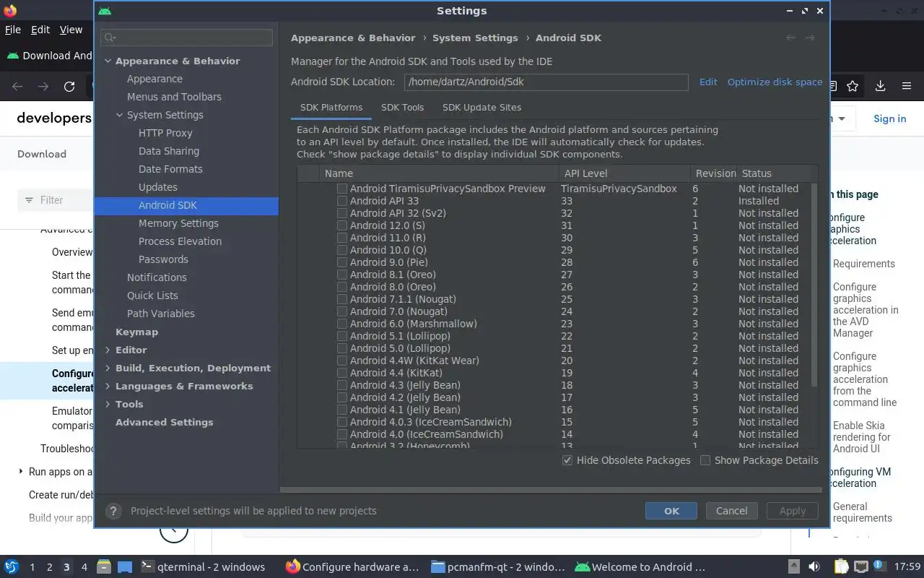Switch to virtual desktop 1
The width and height of the screenshot is (924, 578).
point(32,567)
